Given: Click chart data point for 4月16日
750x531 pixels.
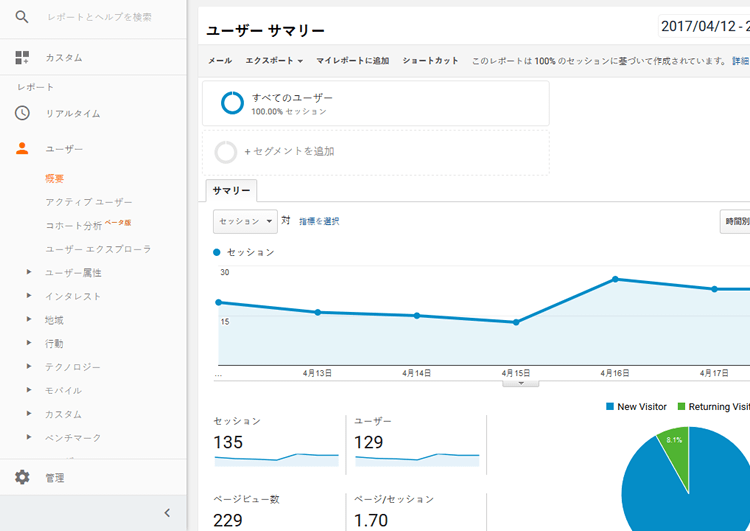Looking at the screenshot, I should pos(616,279).
